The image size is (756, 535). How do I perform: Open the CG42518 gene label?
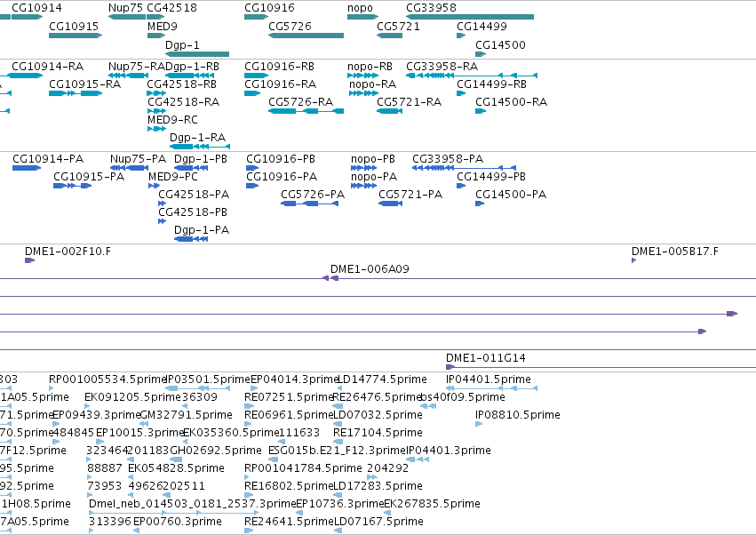click(x=171, y=8)
